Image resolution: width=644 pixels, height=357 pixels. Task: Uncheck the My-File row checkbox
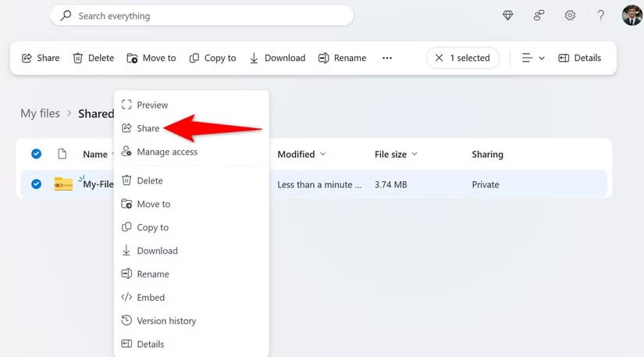point(36,184)
